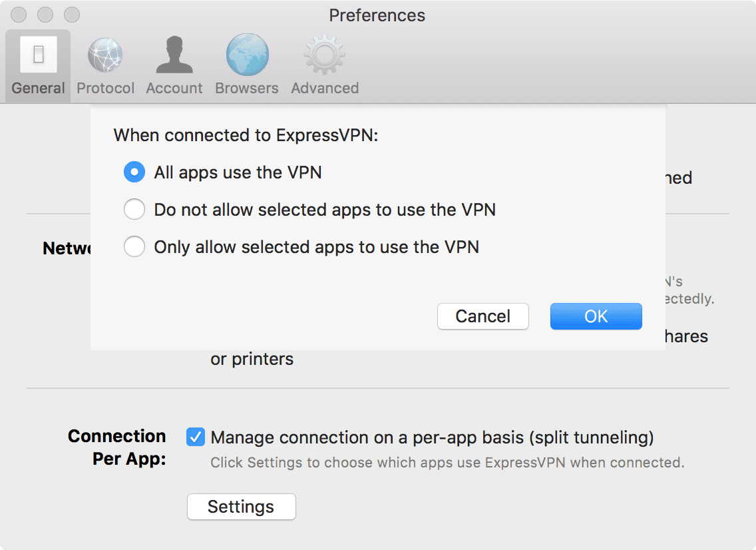The width and height of the screenshot is (756, 550).
Task: Click the Preferences title bar
Action: pyautogui.click(x=377, y=15)
